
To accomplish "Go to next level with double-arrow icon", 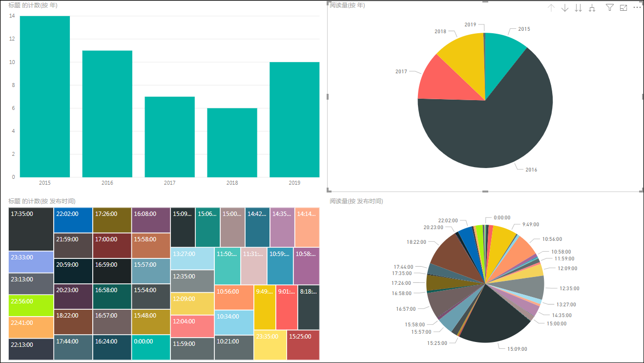I will (x=579, y=8).
